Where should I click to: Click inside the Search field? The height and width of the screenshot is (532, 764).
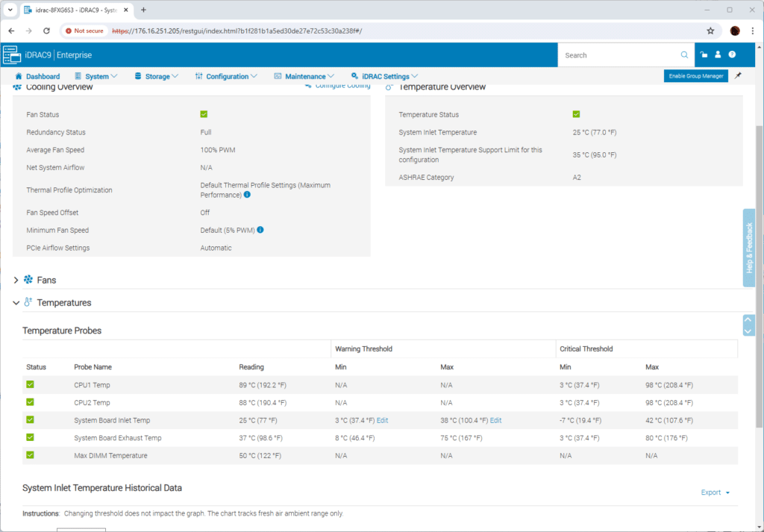pos(619,55)
